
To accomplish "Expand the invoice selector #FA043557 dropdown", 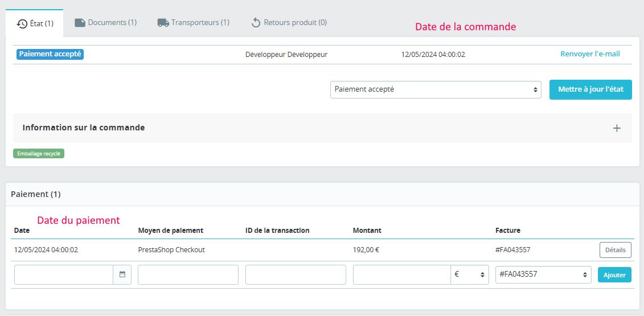I will tap(544, 274).
